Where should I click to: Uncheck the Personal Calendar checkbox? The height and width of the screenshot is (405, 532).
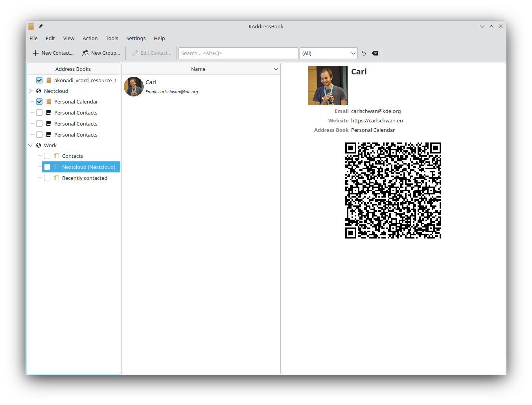click(x=39, y=102)
